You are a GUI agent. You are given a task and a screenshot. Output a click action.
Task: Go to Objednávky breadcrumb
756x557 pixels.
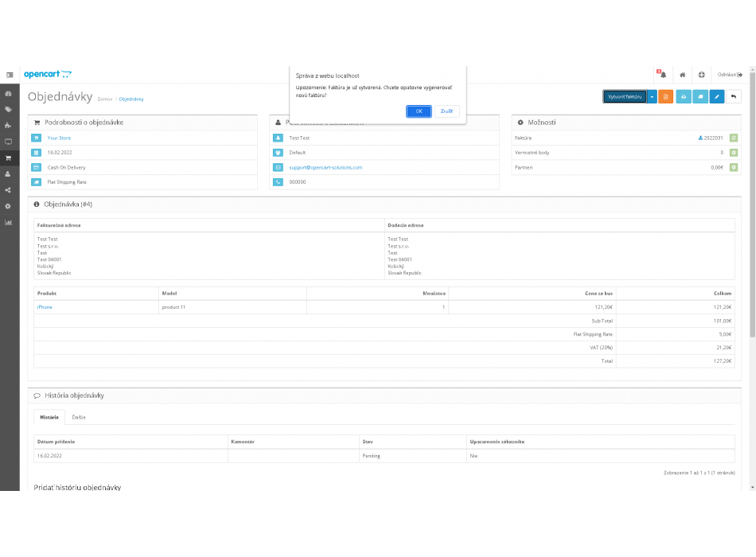pyautogui.click(x=131, y=99)
